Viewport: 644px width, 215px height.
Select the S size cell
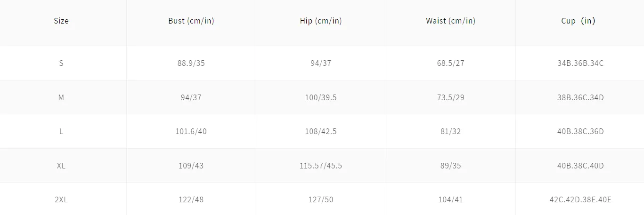click(61, 63)
